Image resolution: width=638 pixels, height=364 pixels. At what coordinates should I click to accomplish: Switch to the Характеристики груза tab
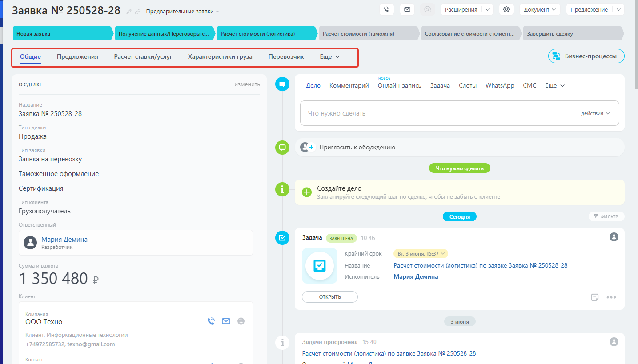[x=220, y=57]
